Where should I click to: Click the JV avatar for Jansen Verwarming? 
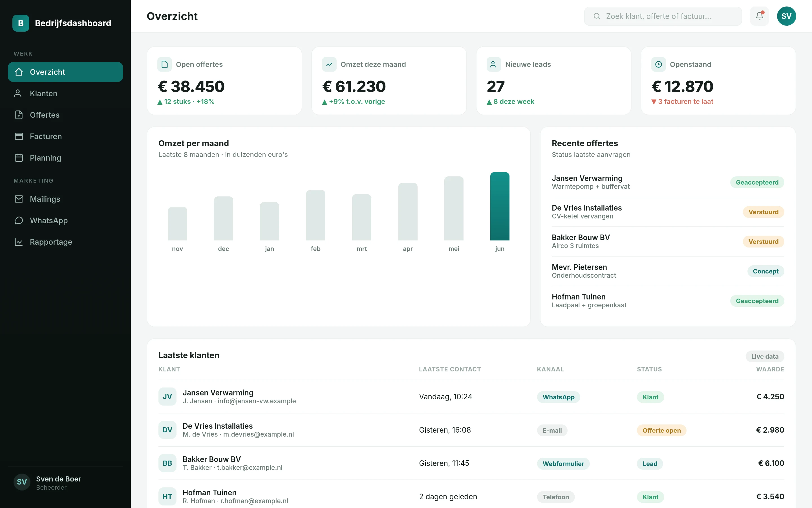(x=167, y=397)
